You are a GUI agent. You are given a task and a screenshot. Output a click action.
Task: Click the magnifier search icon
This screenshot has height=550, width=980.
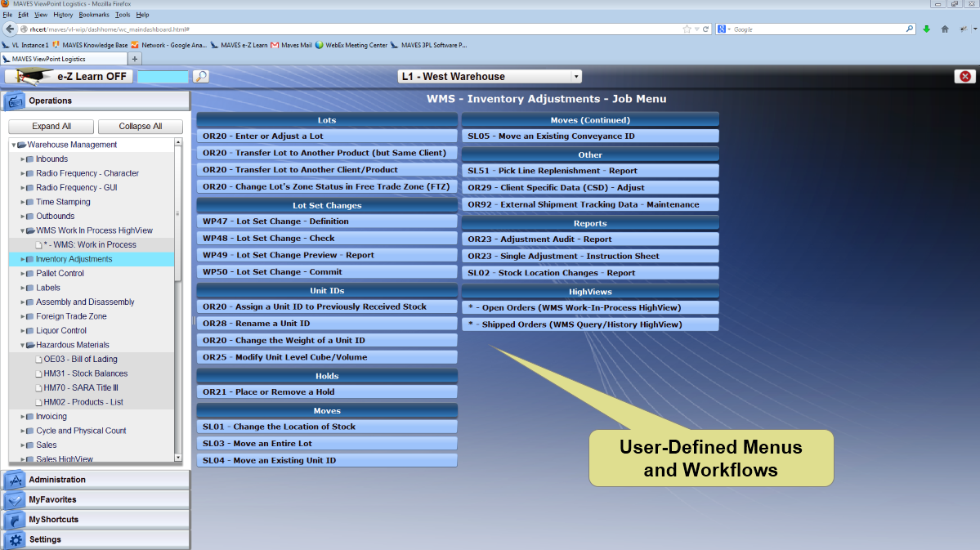coord(200,76)
